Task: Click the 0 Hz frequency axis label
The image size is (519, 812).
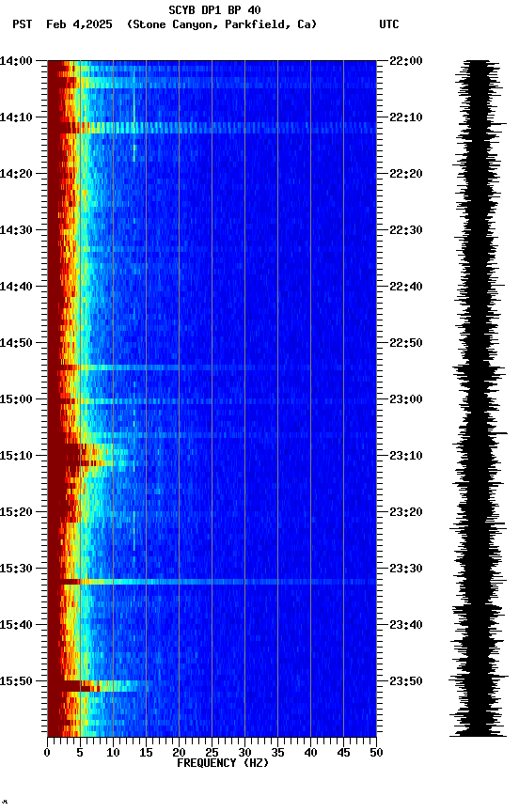Action: [47, 753]
